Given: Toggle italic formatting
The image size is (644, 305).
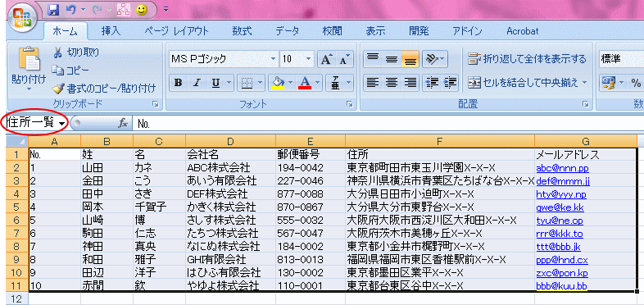Looking at the screenshot, I should 197,83.
